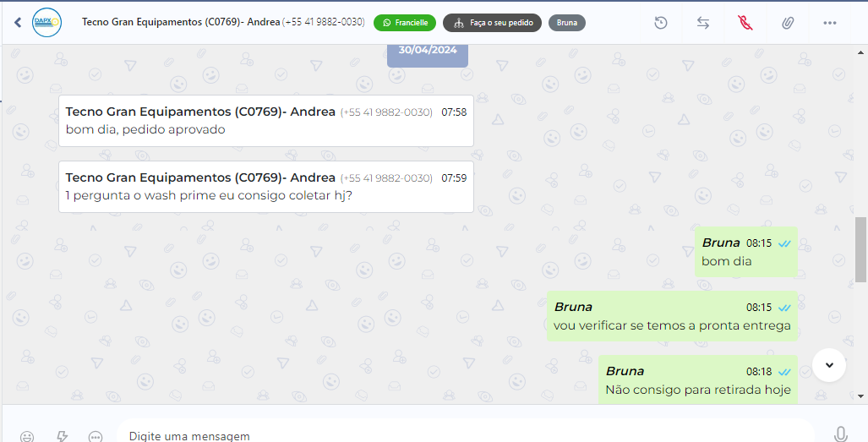Click the contact name Tecno Gran Equipamentos header
868x442 pixels.
pyautogui.click(x=181, y=22)
